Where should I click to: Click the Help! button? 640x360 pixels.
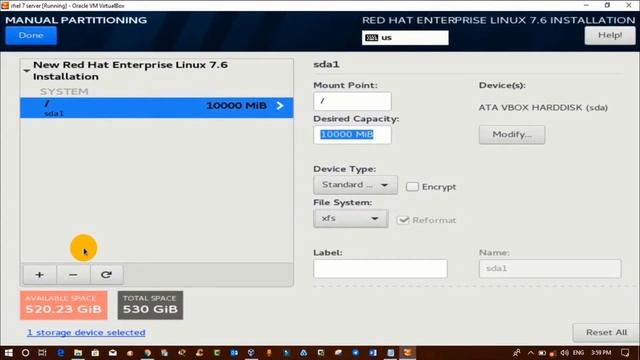[610, 36]
